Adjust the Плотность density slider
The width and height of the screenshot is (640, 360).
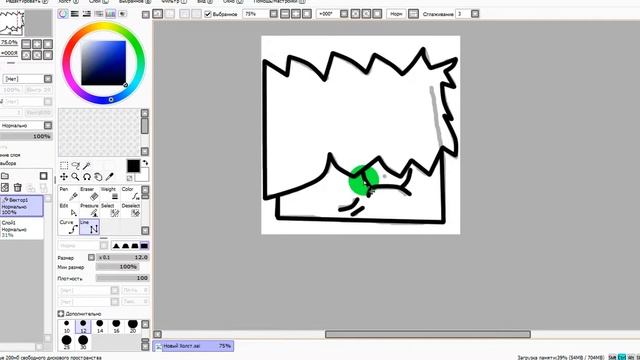pyautogui.click(x=122, y=278)
